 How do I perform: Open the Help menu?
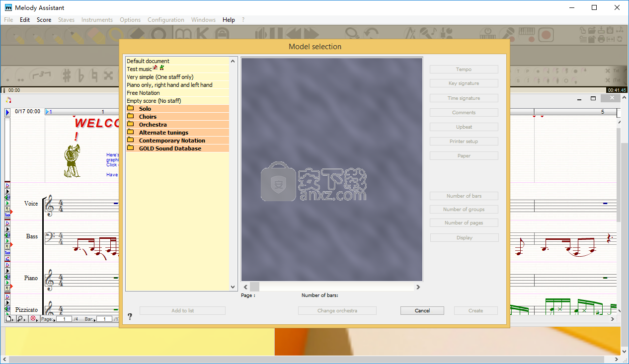229,20
